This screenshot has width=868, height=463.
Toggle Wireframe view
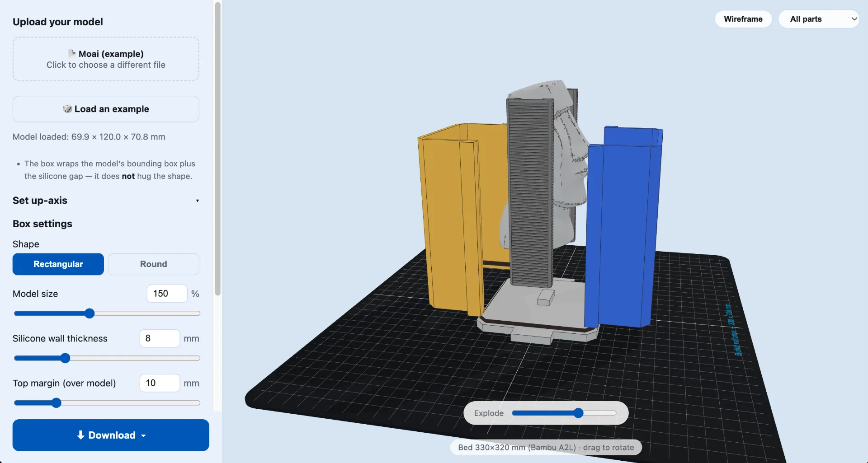(x=743, y=19)
